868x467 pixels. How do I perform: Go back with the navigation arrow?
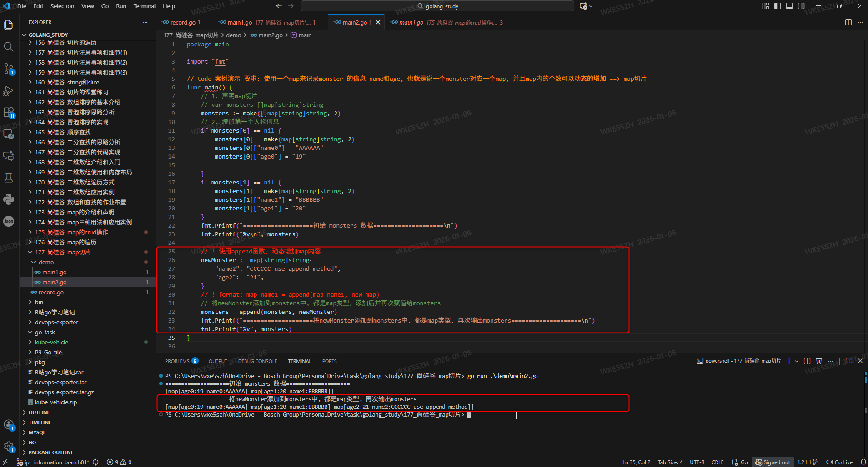[279, 6]
